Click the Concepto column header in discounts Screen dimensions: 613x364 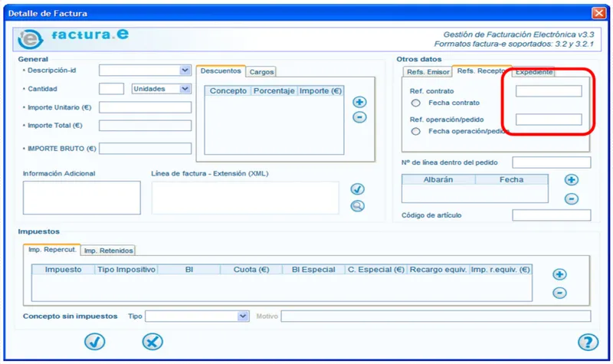coord(228,90)
